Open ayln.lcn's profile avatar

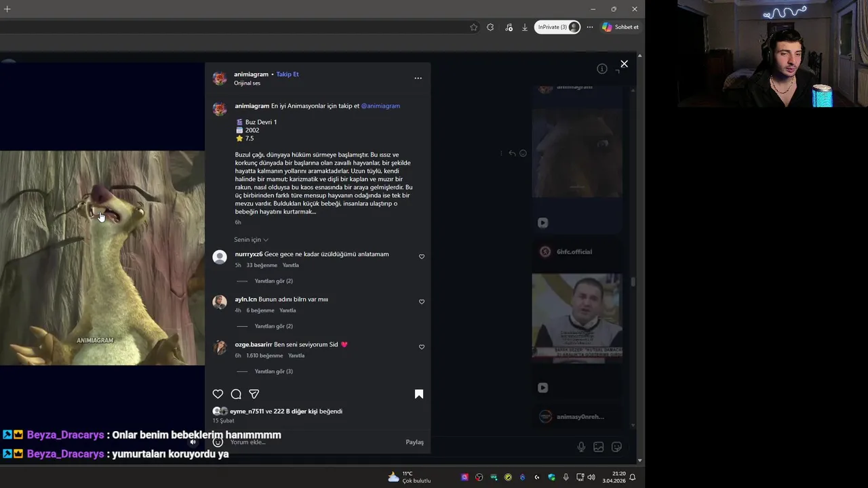tap(220, 302)
